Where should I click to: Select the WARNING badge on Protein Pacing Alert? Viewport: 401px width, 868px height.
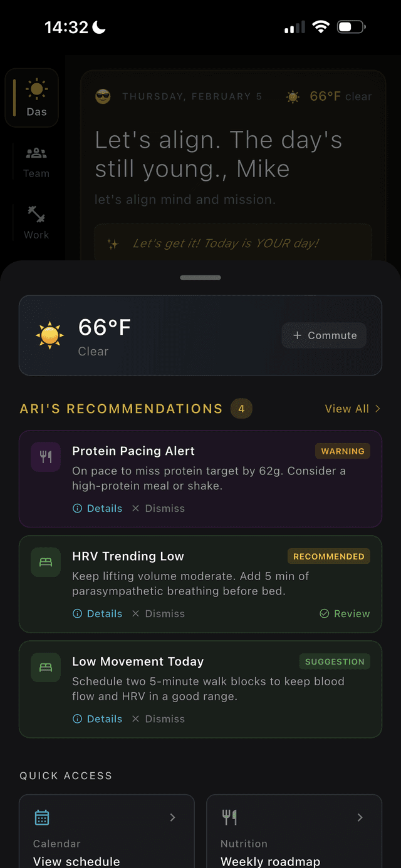pos(343,451)
